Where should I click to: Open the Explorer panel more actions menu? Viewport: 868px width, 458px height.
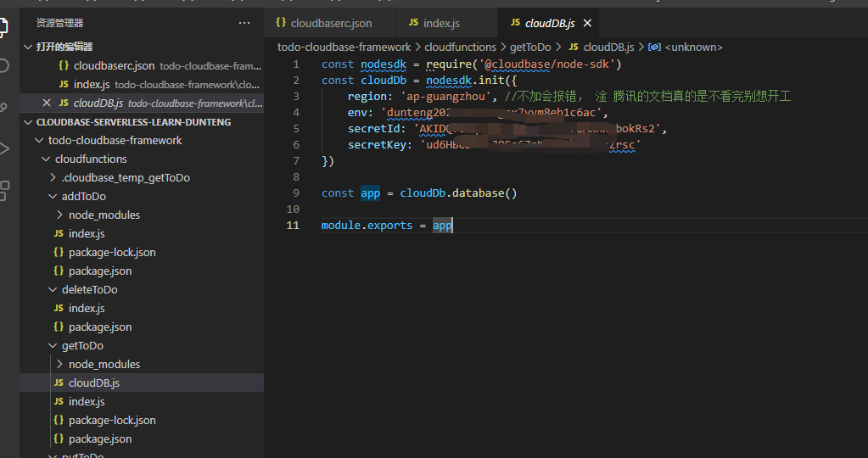point(244,23)
